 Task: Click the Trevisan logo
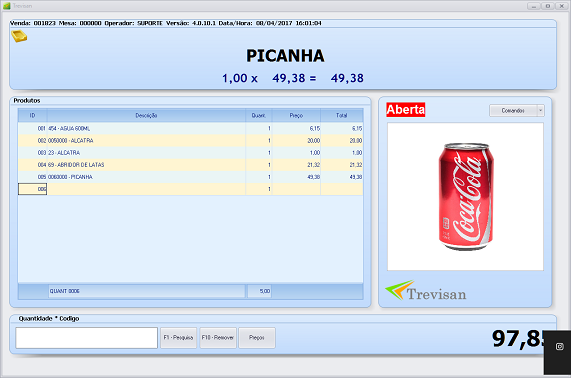(x=426, y=291)
